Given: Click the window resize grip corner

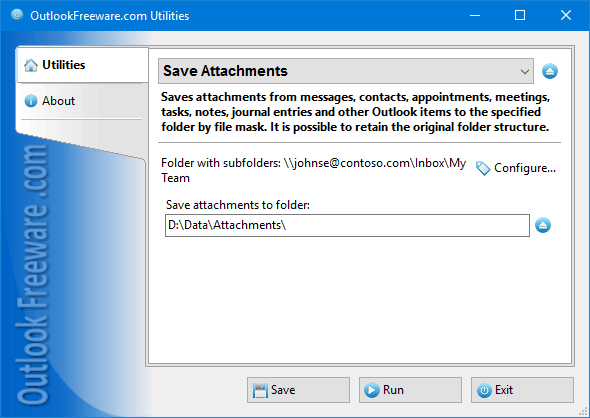Looking at the screenshot, I should (584, 412).
